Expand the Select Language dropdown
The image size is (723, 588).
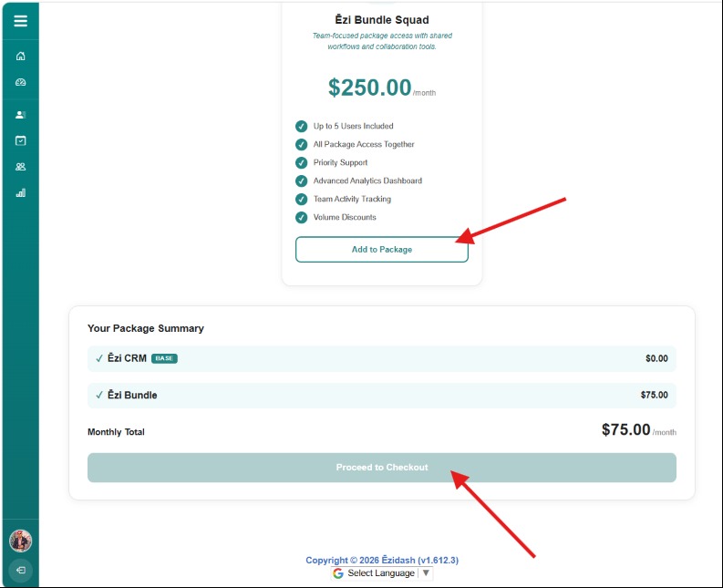(381, 573)
